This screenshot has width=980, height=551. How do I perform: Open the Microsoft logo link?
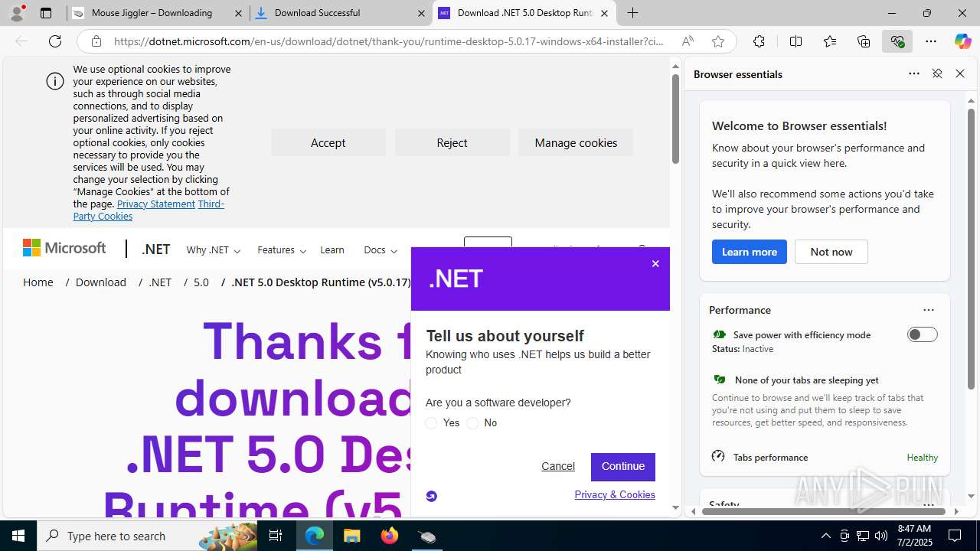click(64, 248)
